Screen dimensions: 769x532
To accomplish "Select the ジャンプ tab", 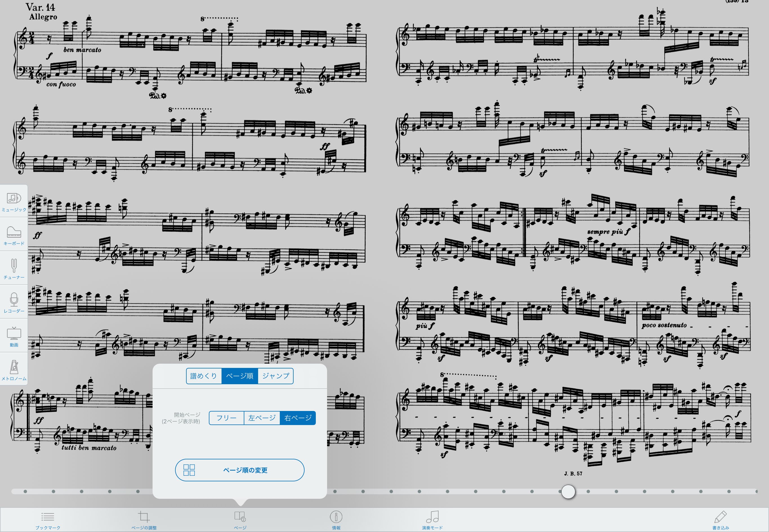I will coord(276,376).
